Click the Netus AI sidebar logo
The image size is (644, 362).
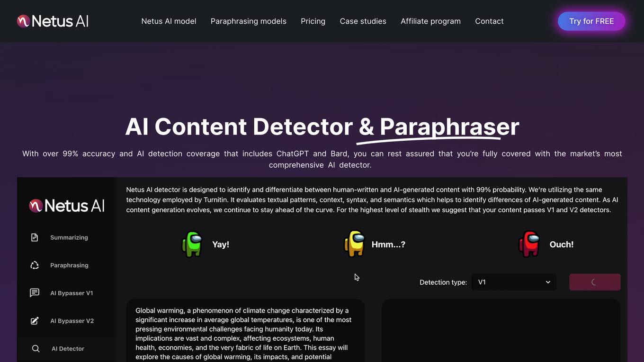click(67, 205)
